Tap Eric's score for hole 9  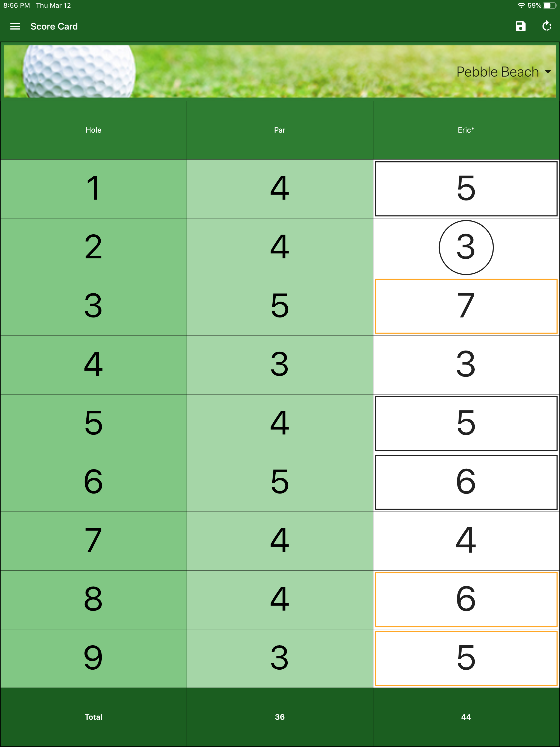pyautogui.click(x=466, y=658)
